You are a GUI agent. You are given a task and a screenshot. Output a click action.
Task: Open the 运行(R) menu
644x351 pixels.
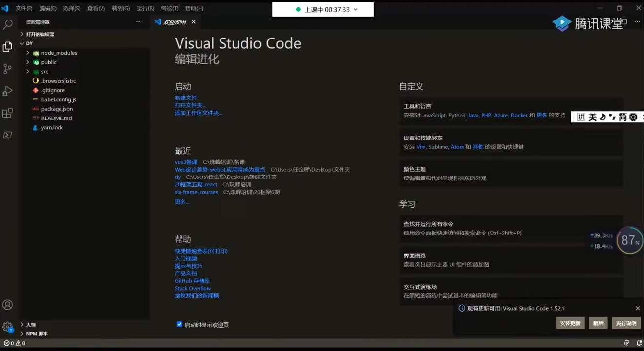(x=145, y=8)
